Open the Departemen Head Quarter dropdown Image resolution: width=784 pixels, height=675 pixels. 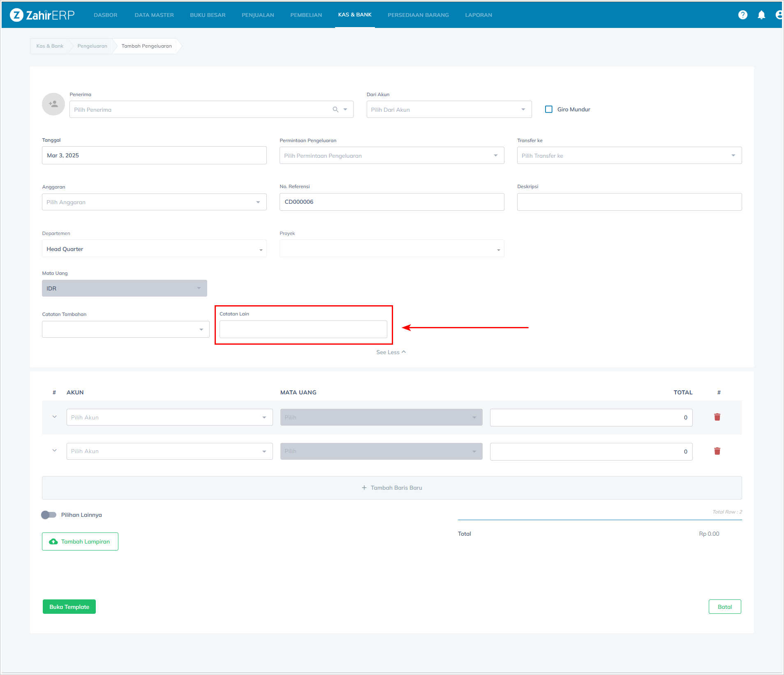154,249
